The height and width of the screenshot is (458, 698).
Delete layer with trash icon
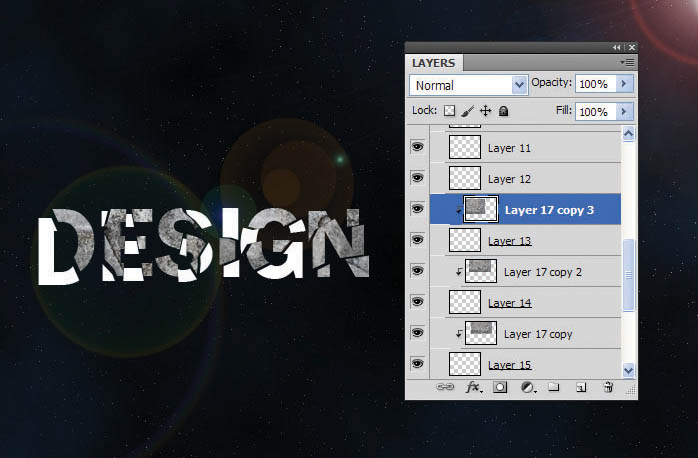[608, 387]
